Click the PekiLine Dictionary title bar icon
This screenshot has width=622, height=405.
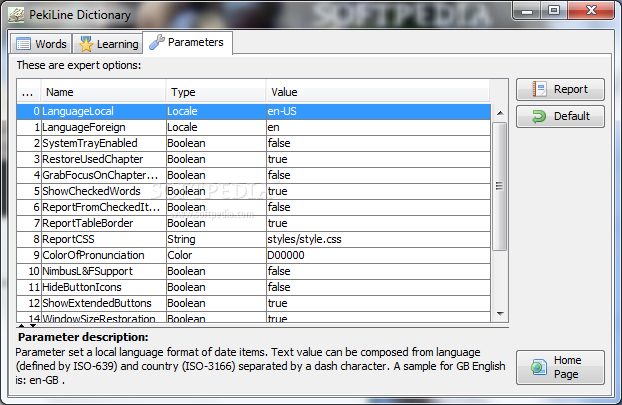pos(16,15)
